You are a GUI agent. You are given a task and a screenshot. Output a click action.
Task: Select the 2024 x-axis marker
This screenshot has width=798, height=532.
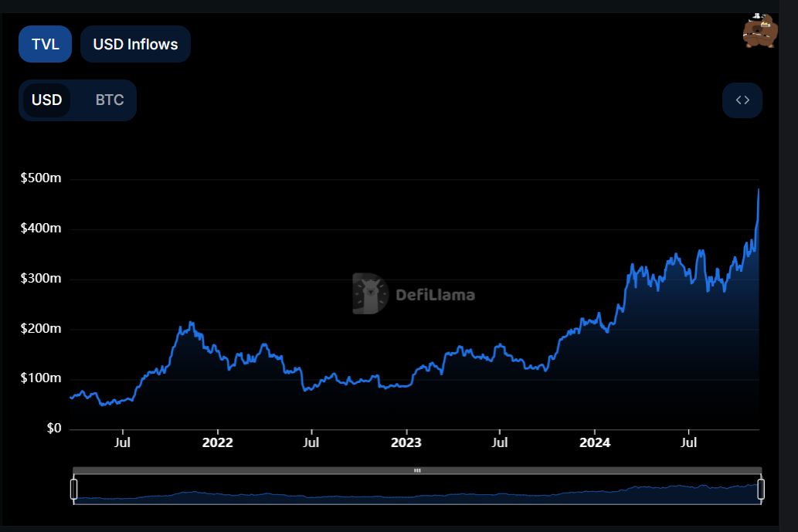pos(594,442)
